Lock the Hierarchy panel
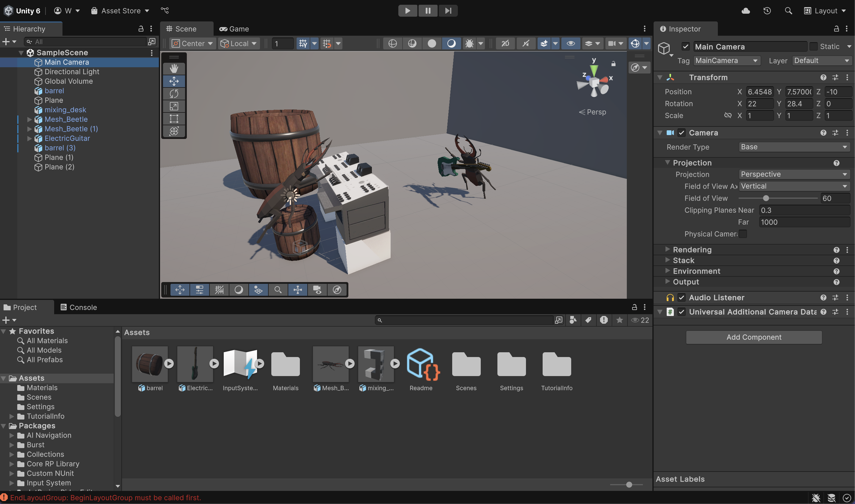Screen dimensions: 855x504 click(x=141, y=29)
